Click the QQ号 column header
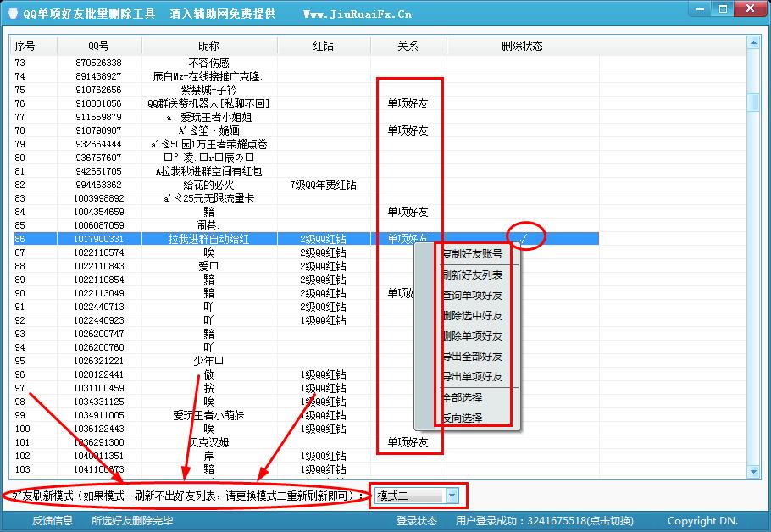 pos(99,46)
